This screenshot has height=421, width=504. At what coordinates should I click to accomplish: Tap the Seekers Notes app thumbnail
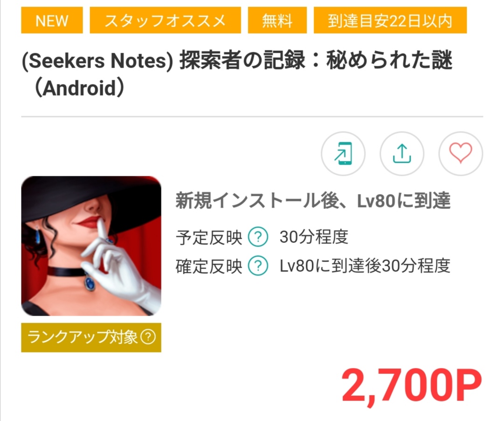(91, 246)
